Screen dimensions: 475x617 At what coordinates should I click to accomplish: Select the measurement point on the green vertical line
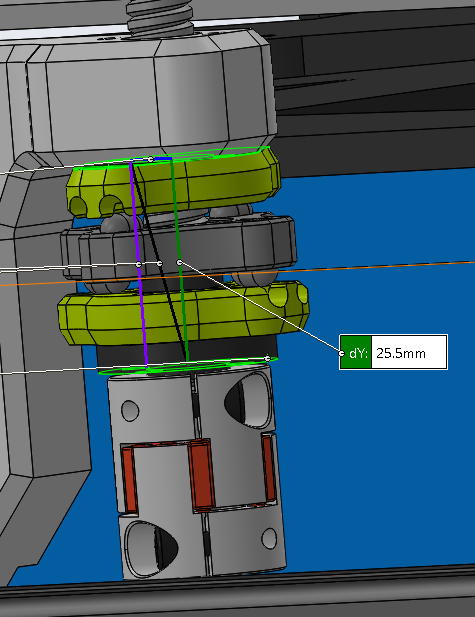[179, 262]
